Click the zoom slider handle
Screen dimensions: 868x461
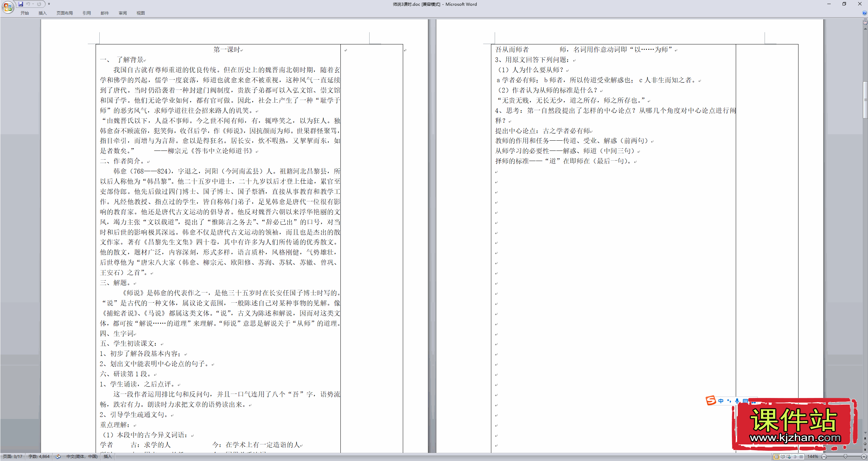(845, 456)
